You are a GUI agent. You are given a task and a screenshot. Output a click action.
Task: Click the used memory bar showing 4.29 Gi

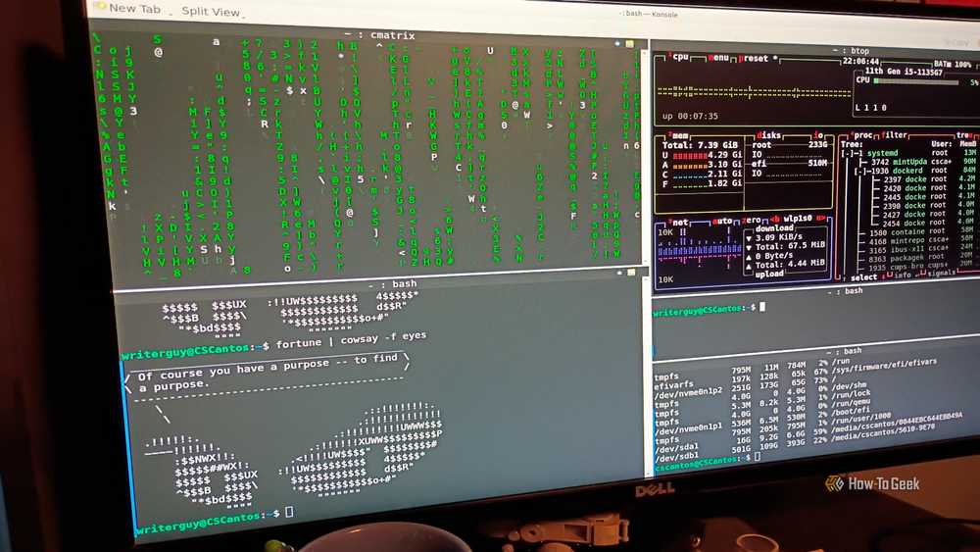tap(689, 156)
